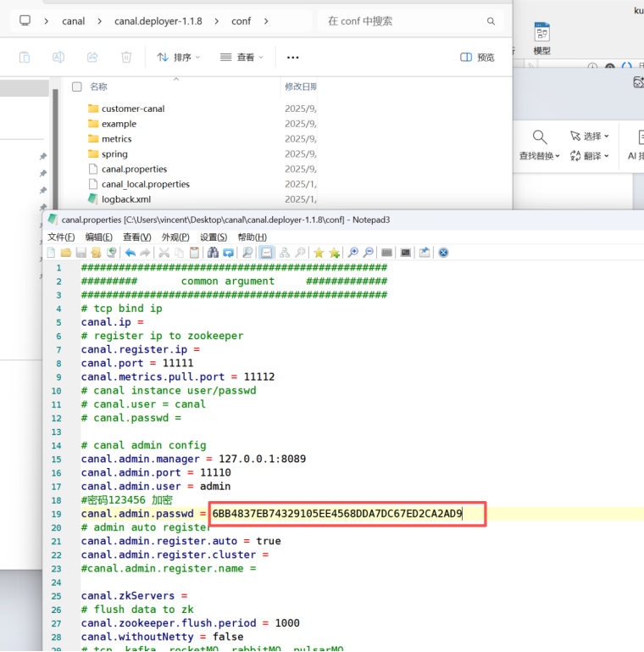
Task: Click the 'conf' breadcrumb segment
Action: (241, 21)
